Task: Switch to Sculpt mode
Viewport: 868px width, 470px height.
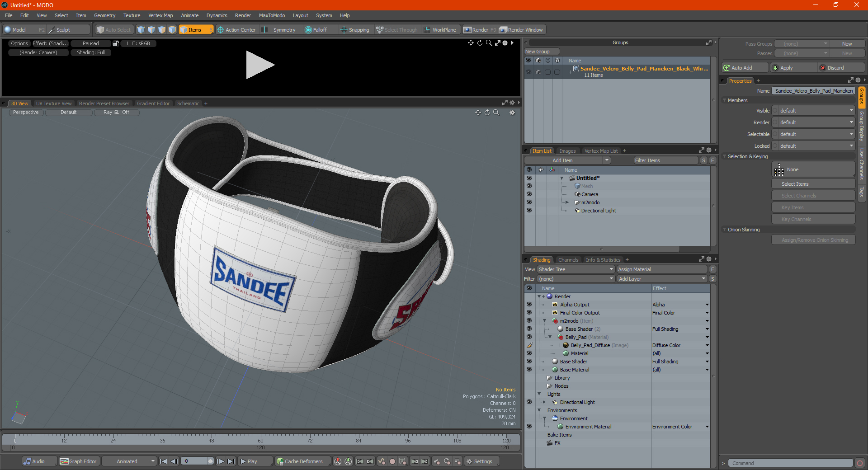Action: click(68, 30)
